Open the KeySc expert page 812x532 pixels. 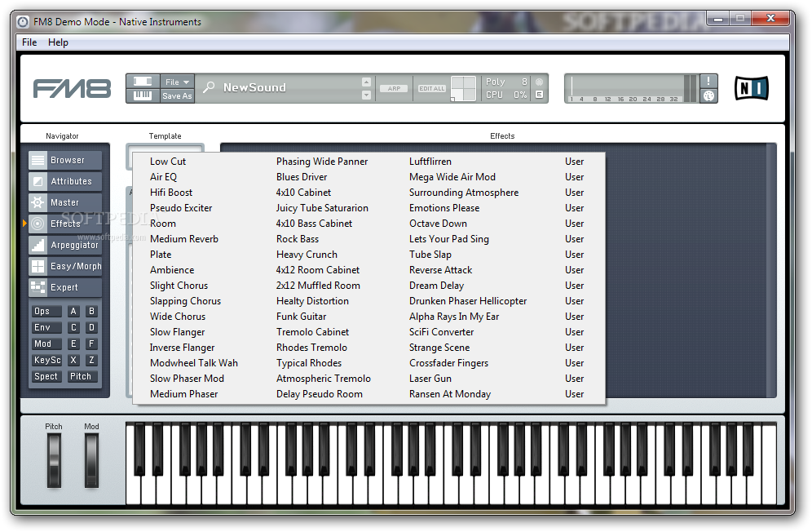[x=46, y=360]
